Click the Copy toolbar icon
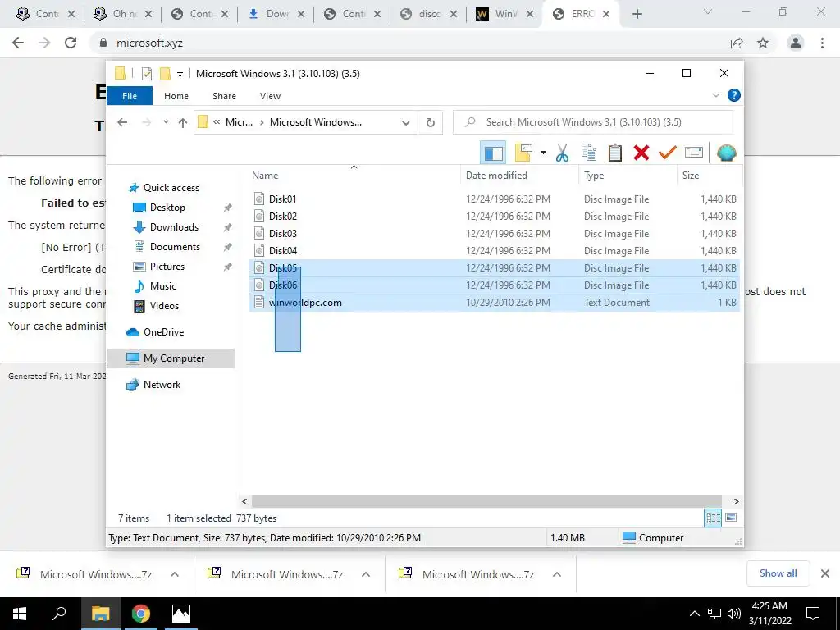The image size is (840, 630). tap(589, 153)
